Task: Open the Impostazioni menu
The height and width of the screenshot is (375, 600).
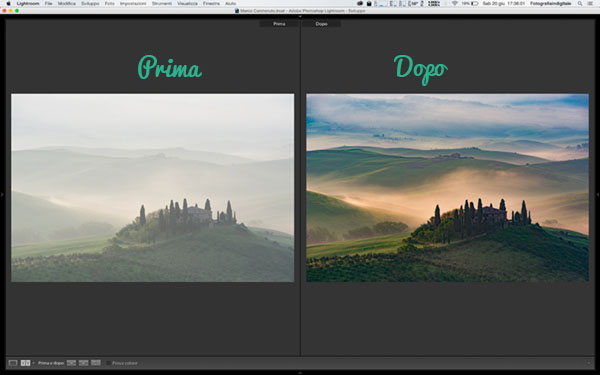Action: point(133,3)
